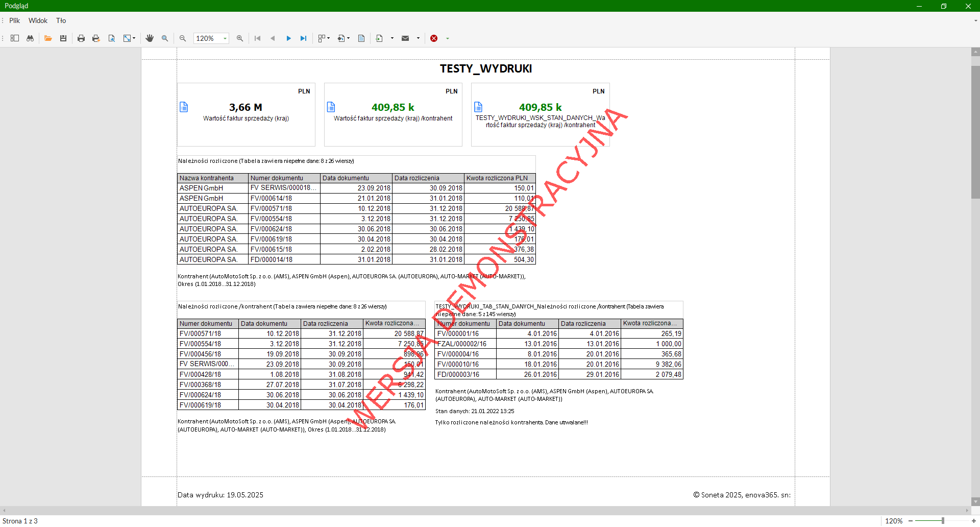Click the Save diskette icon
Viewport: 980px width, 527px height.
click(x=63, y=38)
